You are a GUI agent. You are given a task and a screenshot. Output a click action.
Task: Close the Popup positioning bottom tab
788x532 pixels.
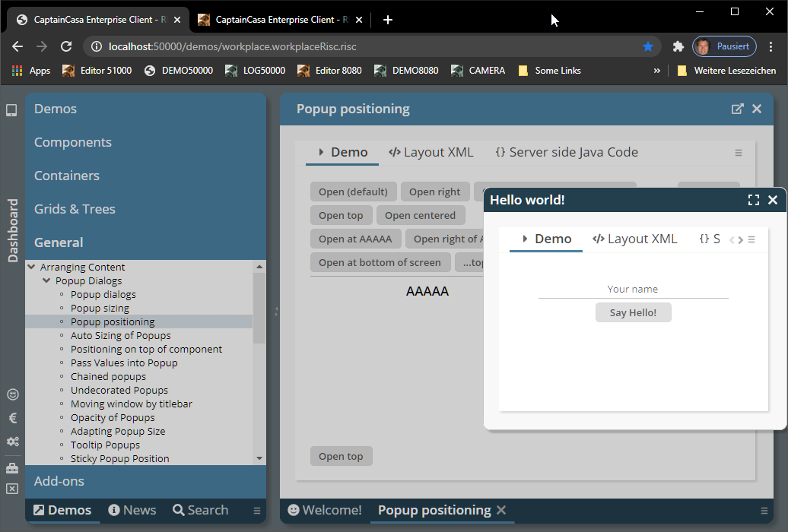pyautogui.click(x=501, y=510)
